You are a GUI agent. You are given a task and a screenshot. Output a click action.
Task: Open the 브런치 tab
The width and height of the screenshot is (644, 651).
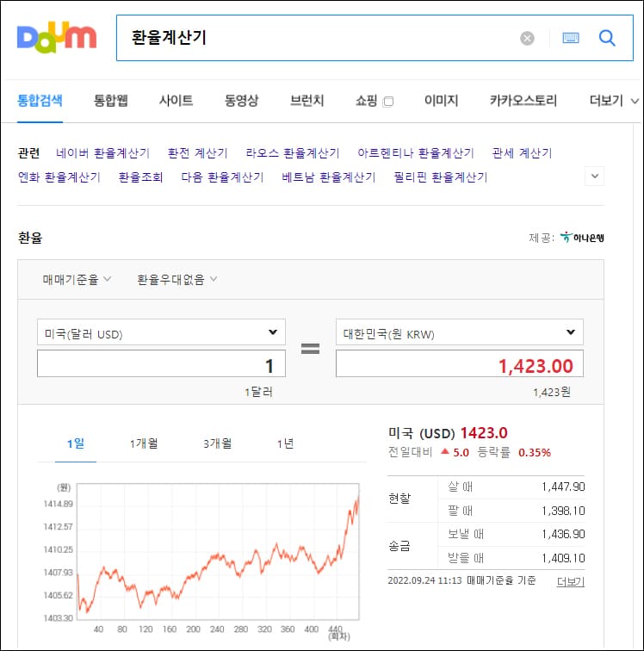coord(307,101)
